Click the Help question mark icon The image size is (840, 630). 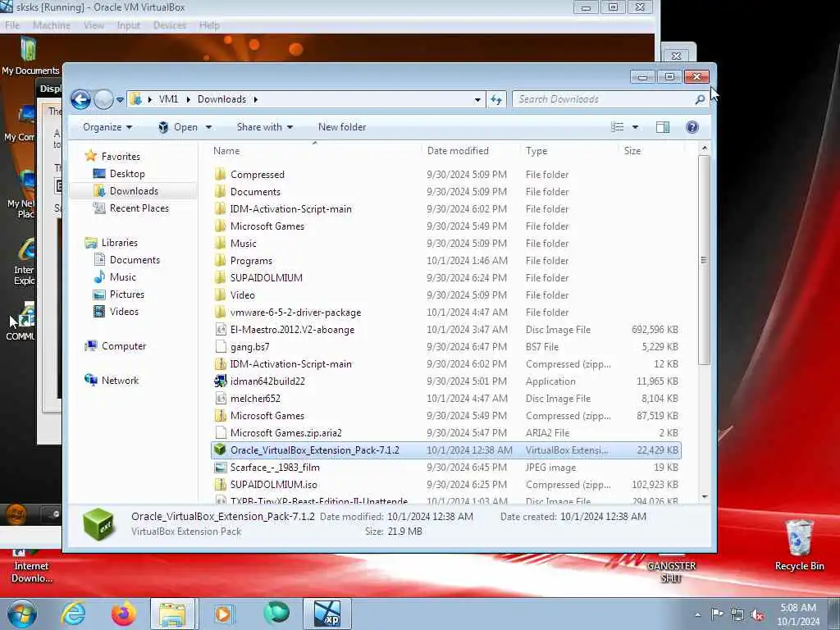(x=692, y=127)
